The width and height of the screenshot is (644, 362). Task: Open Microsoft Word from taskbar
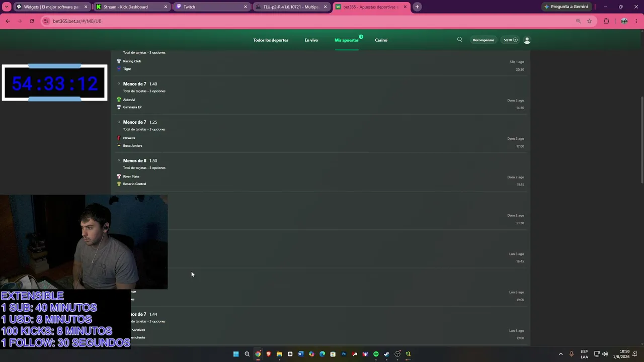tap(301, 354)
